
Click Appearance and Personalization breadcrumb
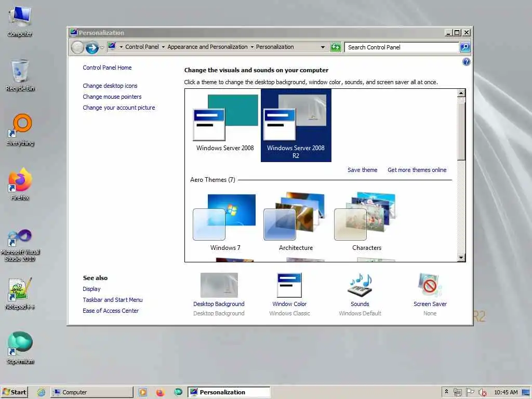pyautogui.click(x=207, y=47)
